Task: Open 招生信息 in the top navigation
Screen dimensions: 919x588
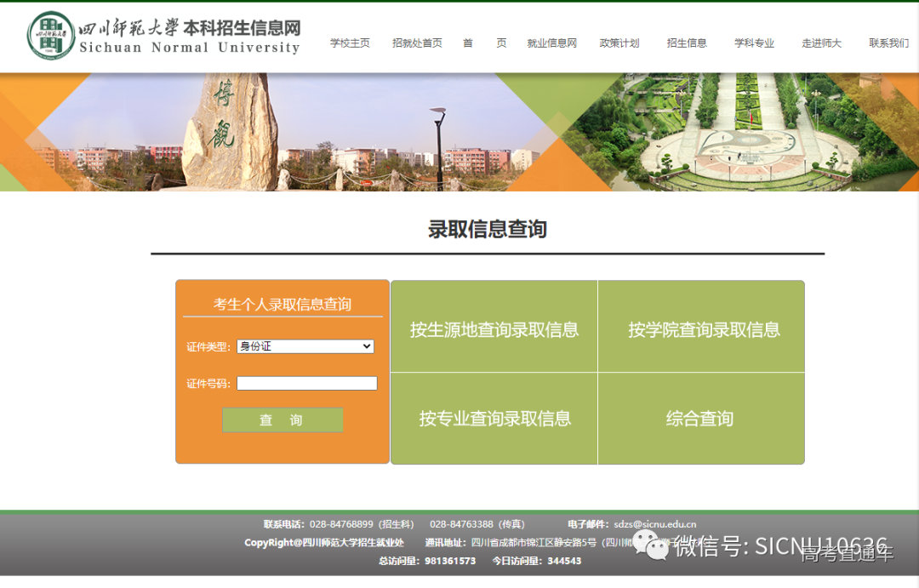Action: click(686, 43)
